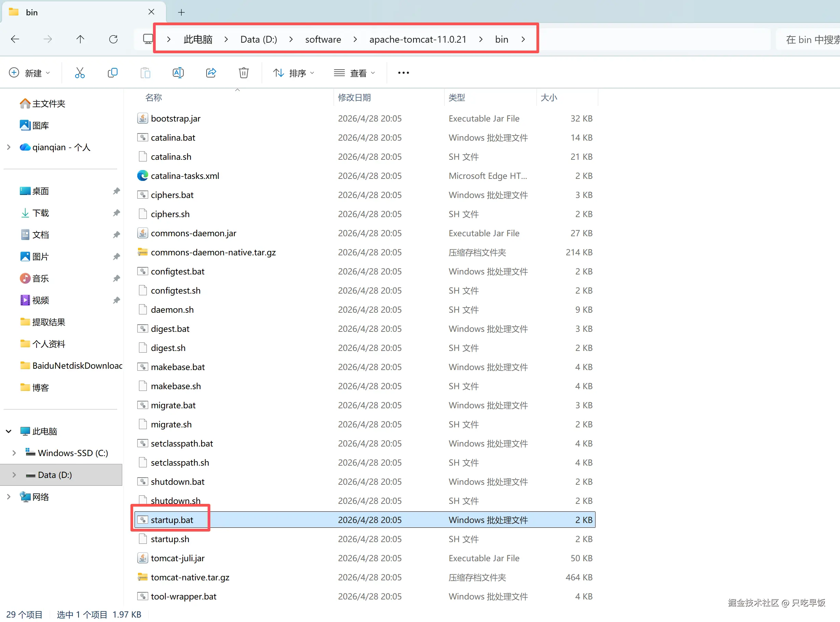
Task: Refresh the bin folder view
Action: 113,39
